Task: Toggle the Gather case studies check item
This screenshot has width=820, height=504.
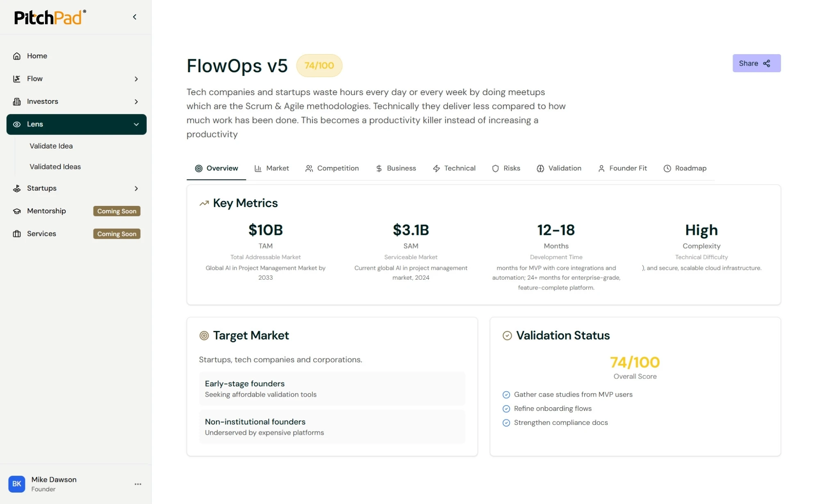Action: pyautogui.click(x=506, y=395)
